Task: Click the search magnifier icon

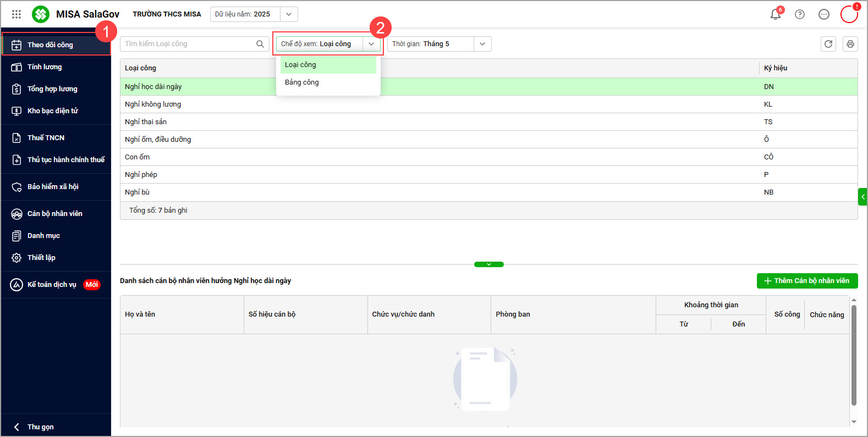Action: [x=260, y=44]
